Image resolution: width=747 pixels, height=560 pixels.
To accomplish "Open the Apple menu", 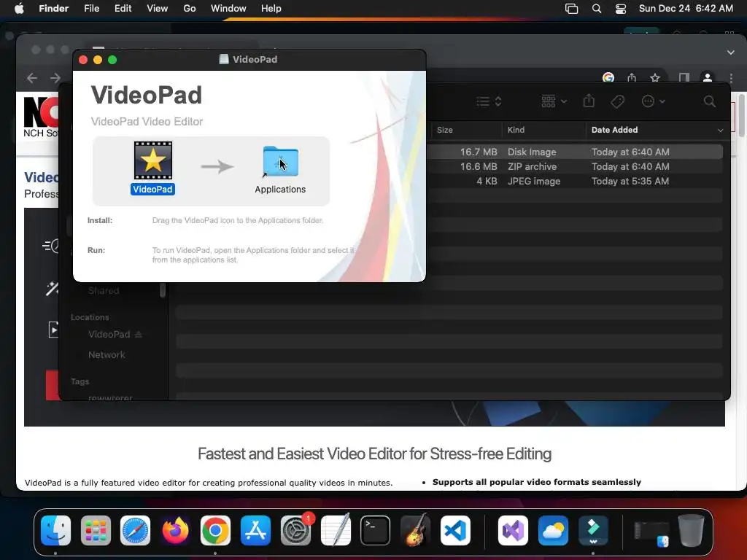I will 19,9.
